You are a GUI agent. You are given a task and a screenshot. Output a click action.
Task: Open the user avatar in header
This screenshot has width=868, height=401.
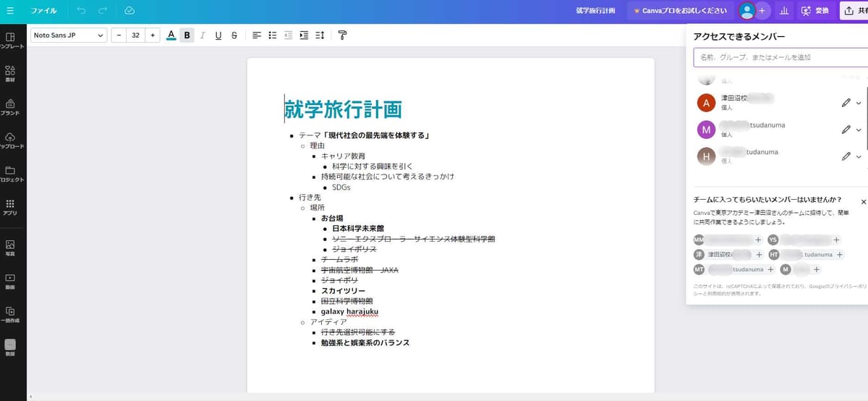[746, 11]
